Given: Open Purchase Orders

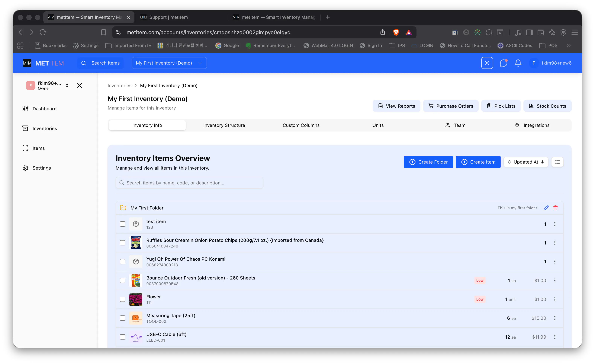Looking at the screenshot, I should pos(451,106).
